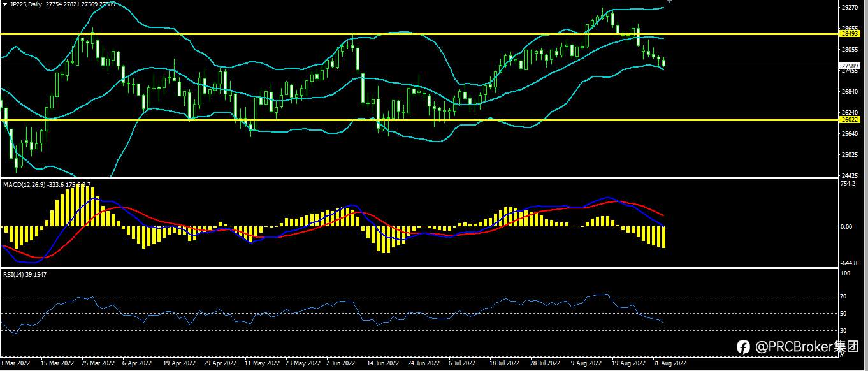
Task: Click the 6 Jul 2022 date label
Action: [x=462, y=363]
